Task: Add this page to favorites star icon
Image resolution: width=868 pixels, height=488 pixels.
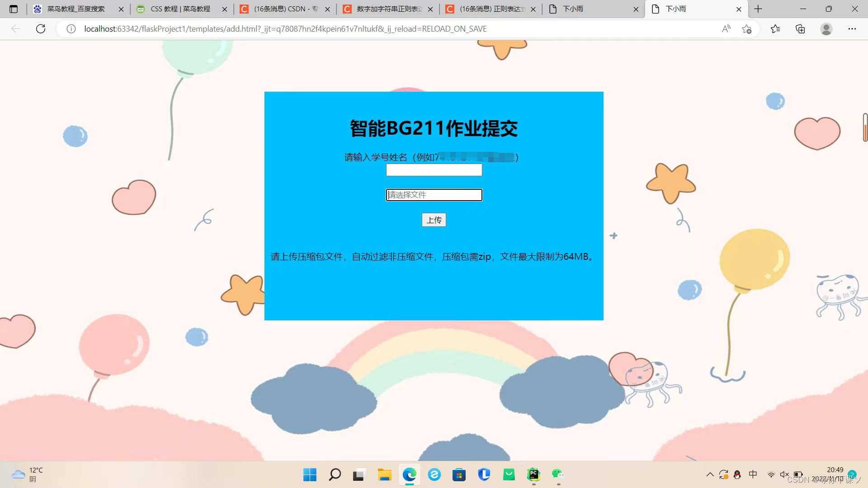Action: (746, 29)
